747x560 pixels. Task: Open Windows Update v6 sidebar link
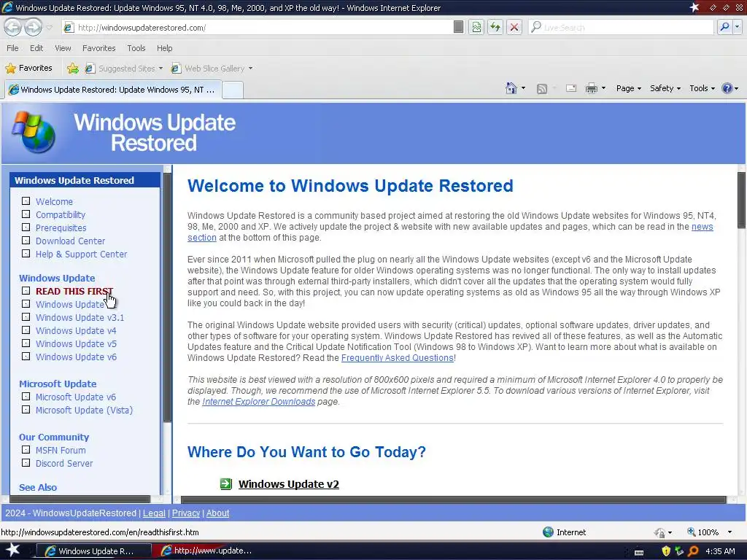(76, 357)
